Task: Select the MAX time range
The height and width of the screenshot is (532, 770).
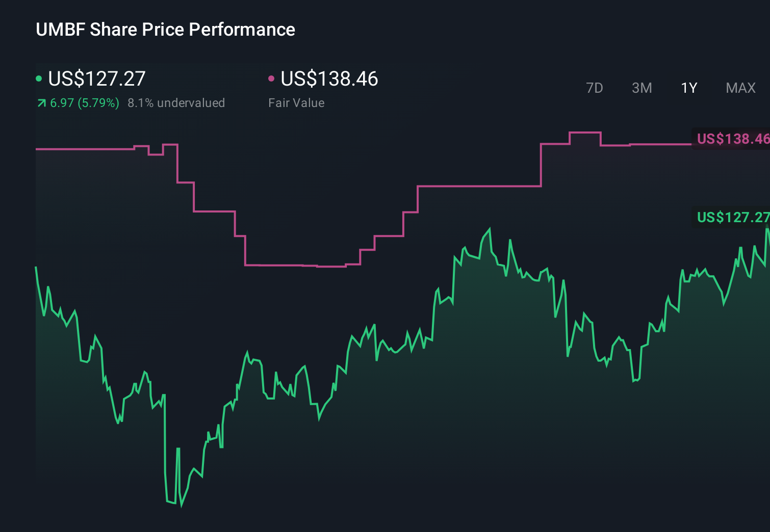Action: [x=740, y=88]
